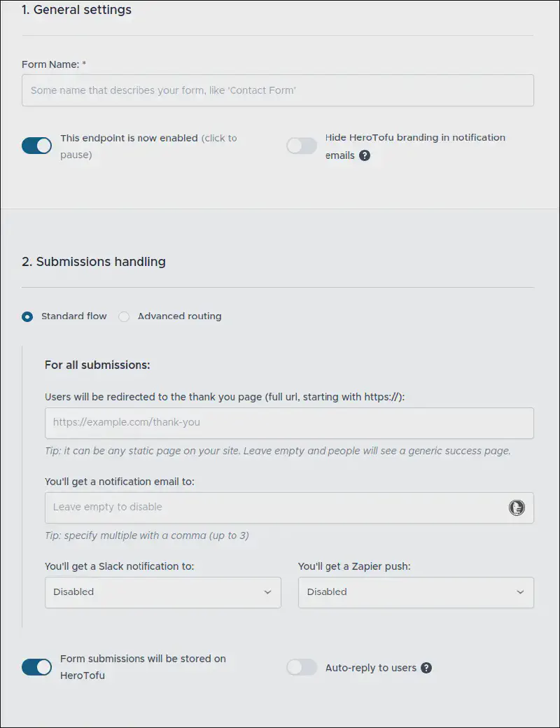Screen dimensions: 560x728
Task: Click the 'Submissions handling' section header
Action: click(93, 261)
